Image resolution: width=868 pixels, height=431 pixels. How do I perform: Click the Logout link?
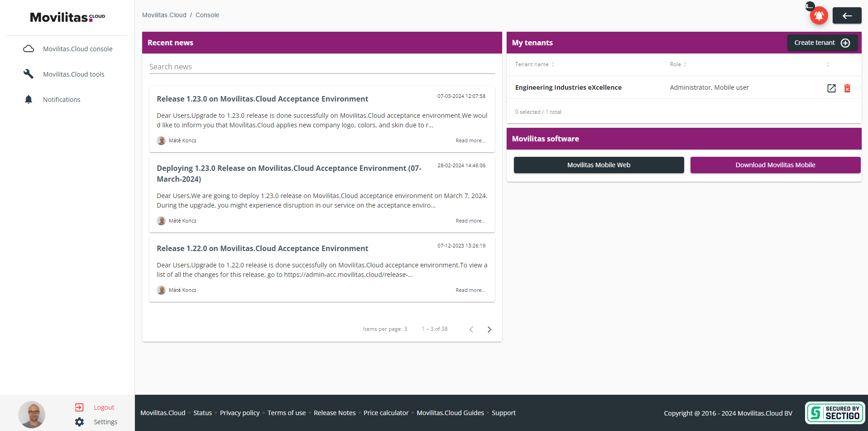(x=104, y=407)
